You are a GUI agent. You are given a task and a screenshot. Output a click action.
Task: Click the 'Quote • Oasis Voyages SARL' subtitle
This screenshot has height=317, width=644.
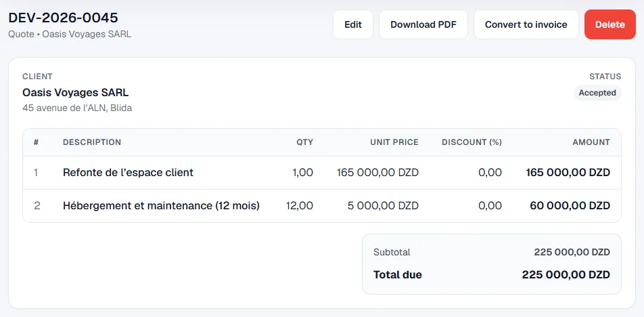70,34
